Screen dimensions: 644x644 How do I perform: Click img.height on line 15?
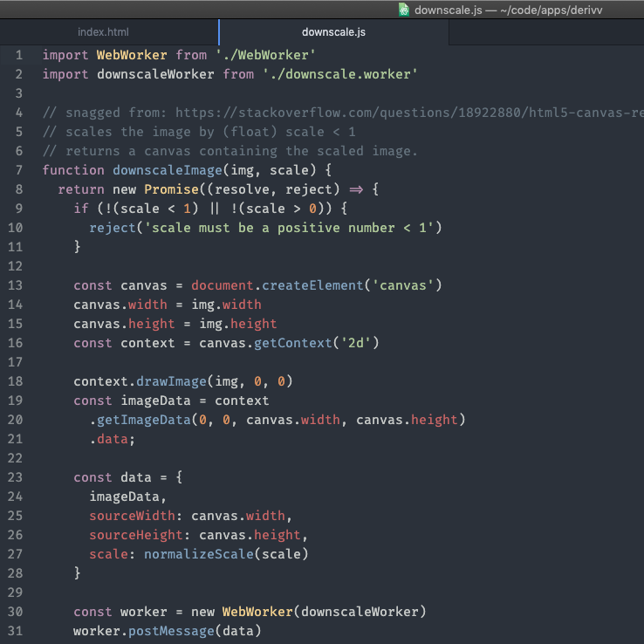point(238,324)
